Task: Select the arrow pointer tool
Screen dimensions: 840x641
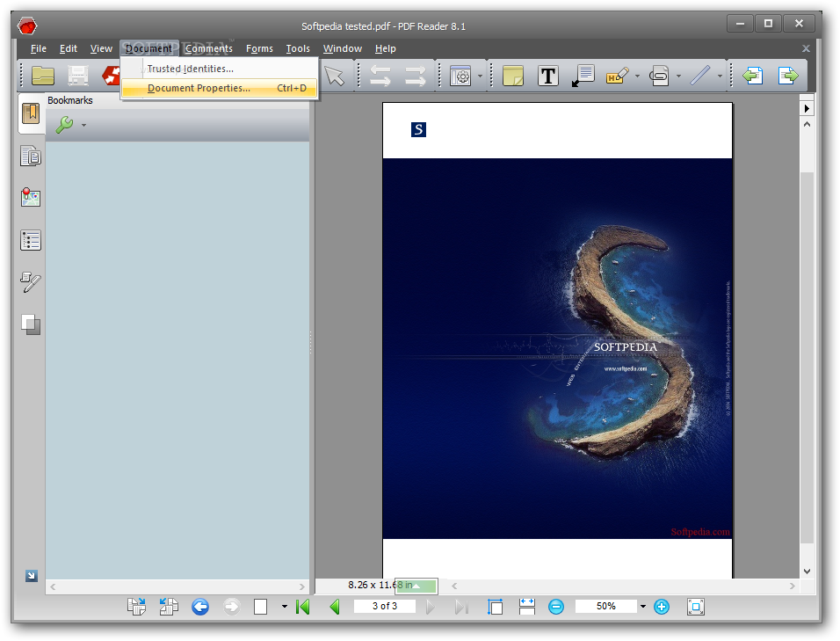Action: 335,76
